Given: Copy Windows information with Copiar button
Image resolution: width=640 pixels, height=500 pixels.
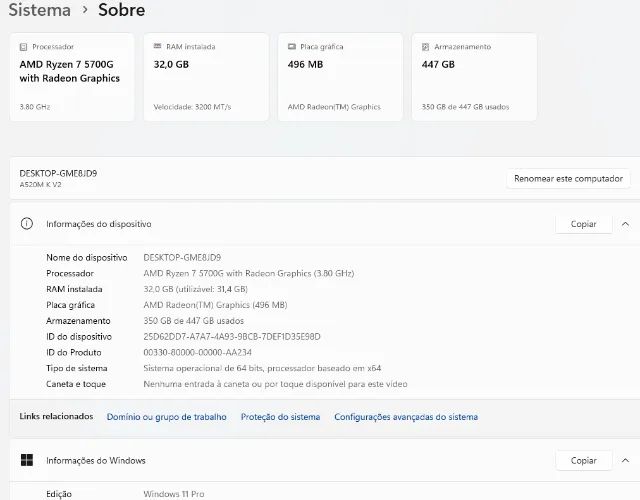Looking at the screenshot, I should point(583,460).
